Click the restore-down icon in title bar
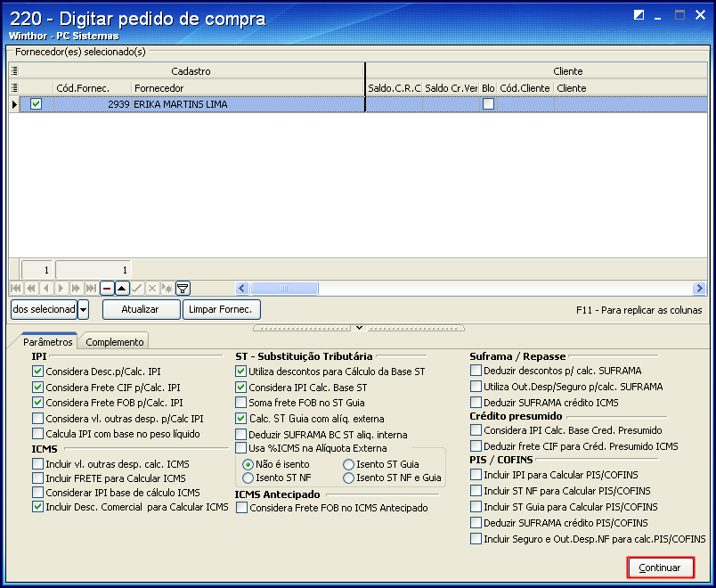Viewport: 716px width, 588px height. 639,15
